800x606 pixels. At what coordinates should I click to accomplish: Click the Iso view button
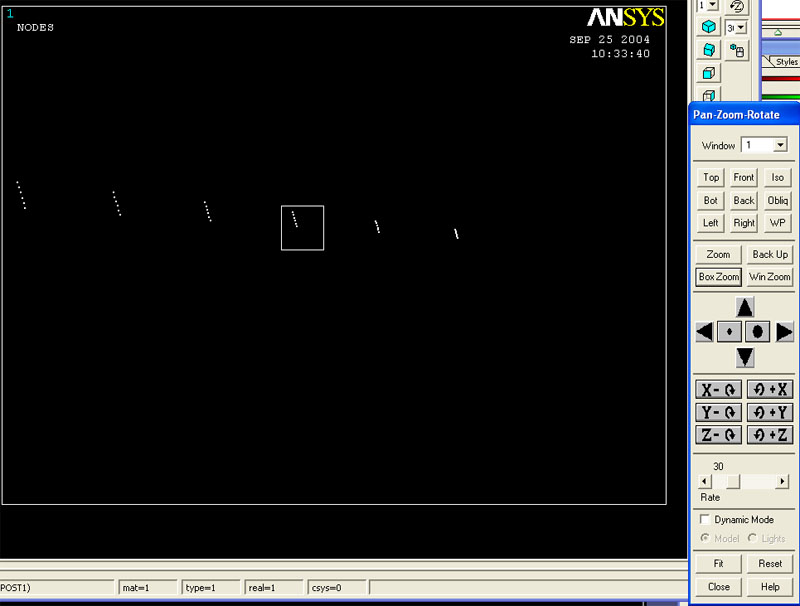pyautogui.click(x=777, y=177)
